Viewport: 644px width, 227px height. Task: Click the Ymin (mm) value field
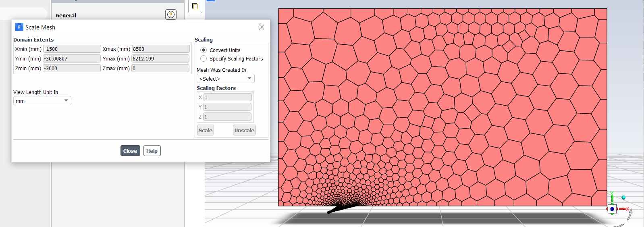click(72, 58)
